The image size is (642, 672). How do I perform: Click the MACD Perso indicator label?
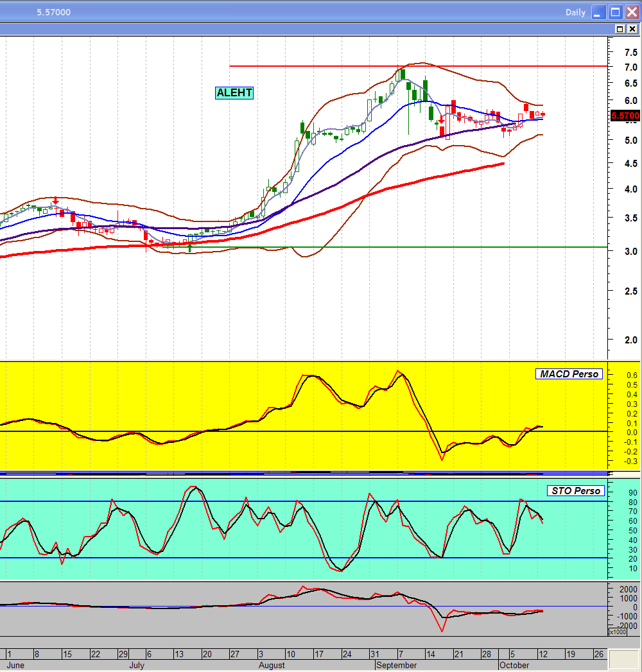point(569,374)
